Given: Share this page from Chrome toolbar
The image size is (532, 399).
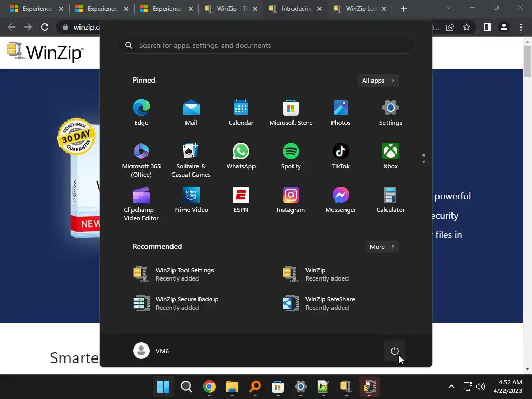Looking at the screenshot, I should coord(450,27).
